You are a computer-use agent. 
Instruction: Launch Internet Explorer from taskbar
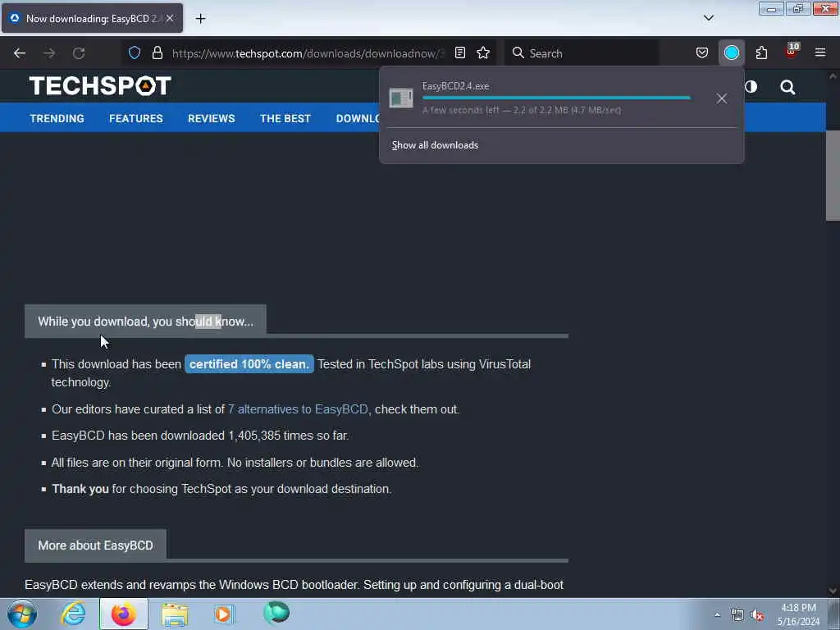click(x=73, y=614)
